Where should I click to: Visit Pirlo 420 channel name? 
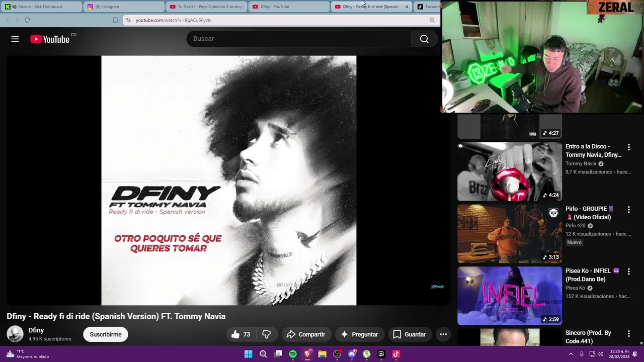pos(575,226)
